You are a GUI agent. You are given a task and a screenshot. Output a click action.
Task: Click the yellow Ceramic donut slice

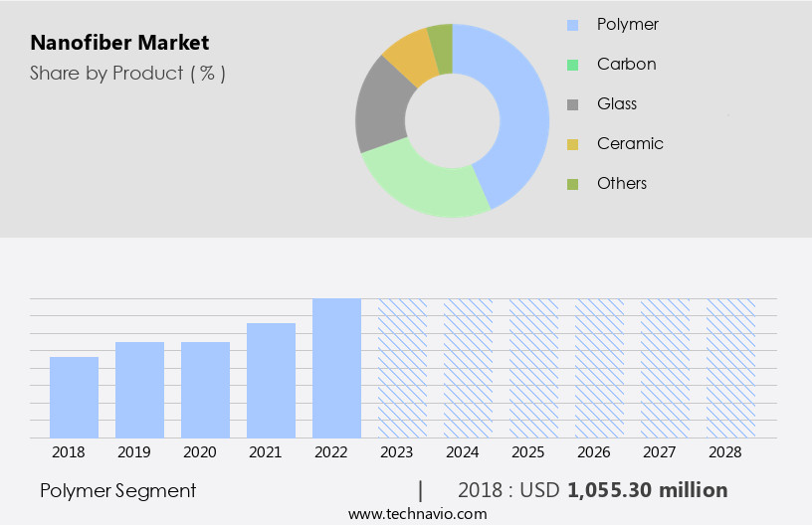coord(410,57)
